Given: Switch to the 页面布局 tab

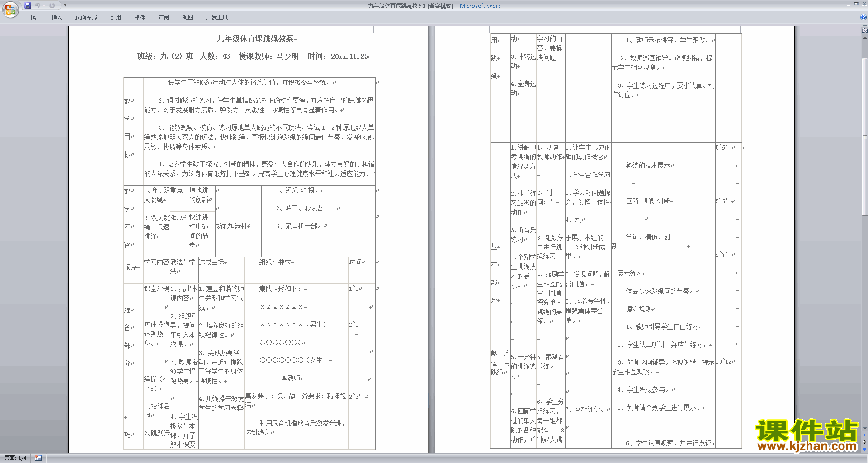Looking at the screenshot, I should (86, 17).
